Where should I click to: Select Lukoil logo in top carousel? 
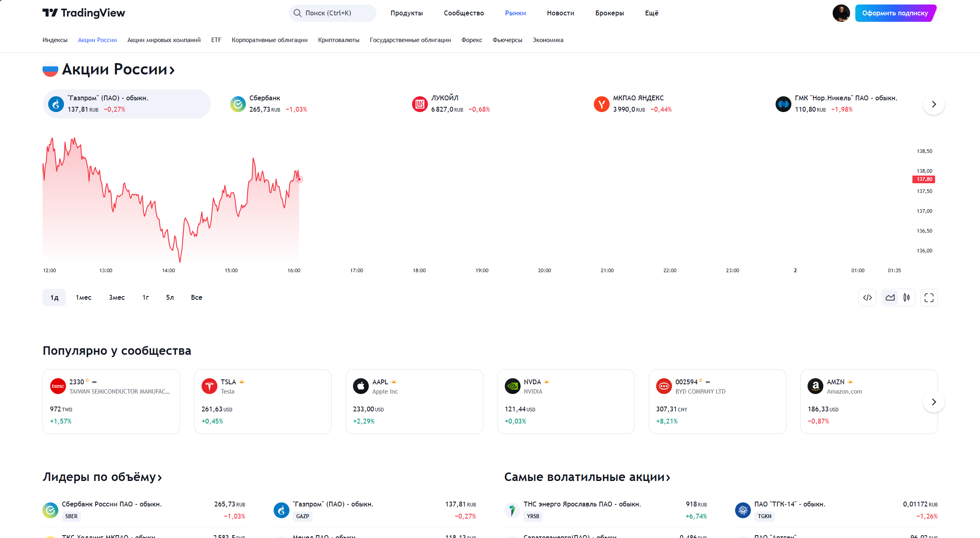[420, 104]
